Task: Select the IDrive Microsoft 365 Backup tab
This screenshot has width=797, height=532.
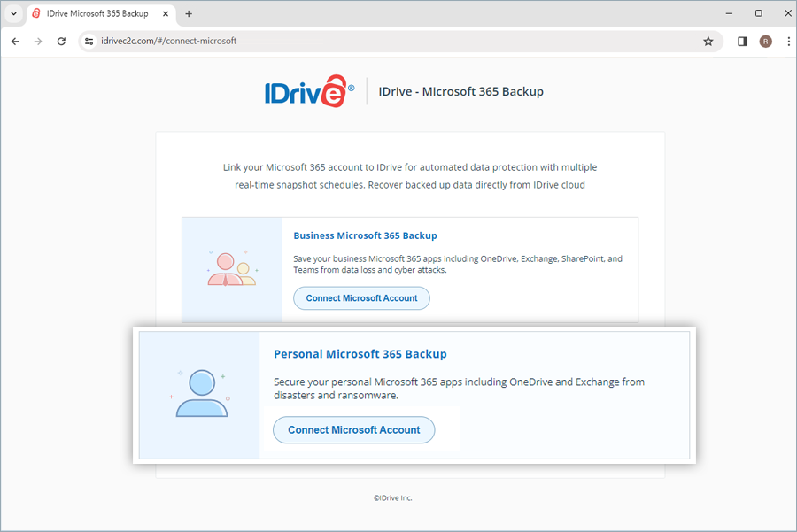Action: (89, 14)
